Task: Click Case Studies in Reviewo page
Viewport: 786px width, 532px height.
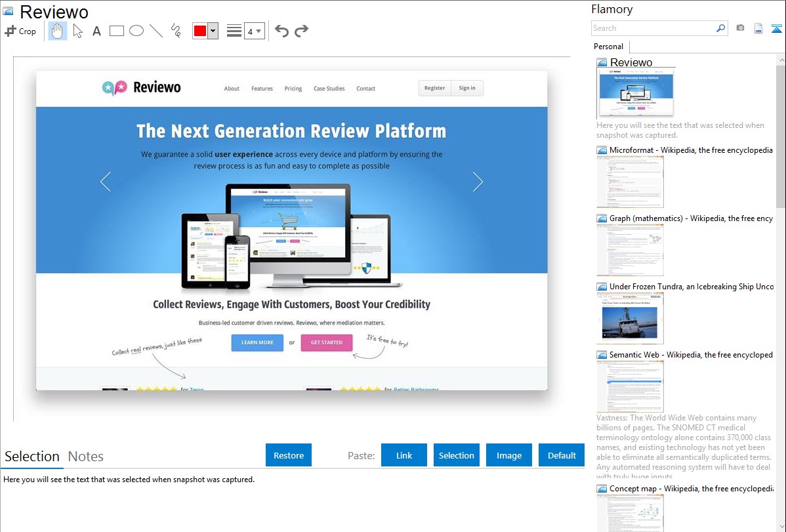Action: [x=329, y=89]
